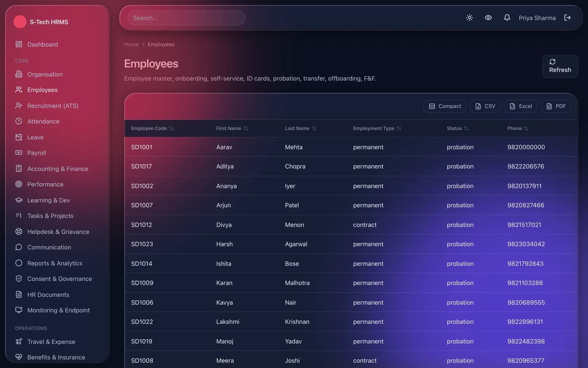Open Reports & Analytics menu item

click(x=57, y=263)
